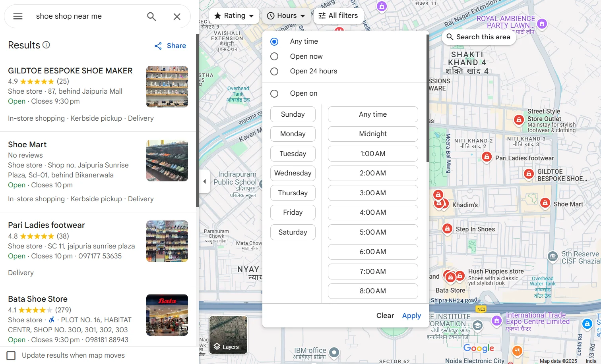Choose Monday in day list

click(293, 134)
